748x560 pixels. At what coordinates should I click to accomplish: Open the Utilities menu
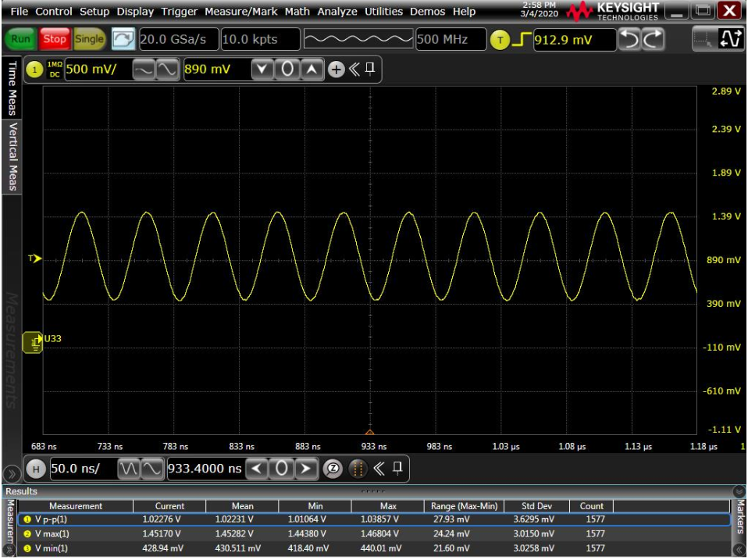[x=383, y=12]
